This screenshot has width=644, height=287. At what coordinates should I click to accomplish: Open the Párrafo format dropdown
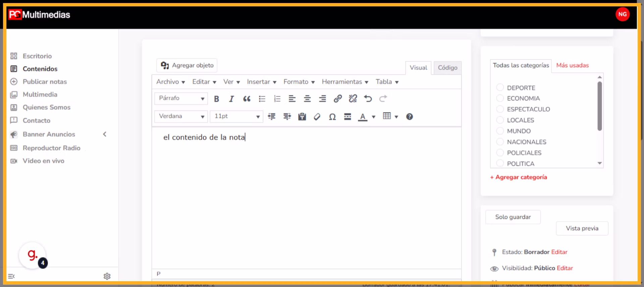click(x=181, y=98)
